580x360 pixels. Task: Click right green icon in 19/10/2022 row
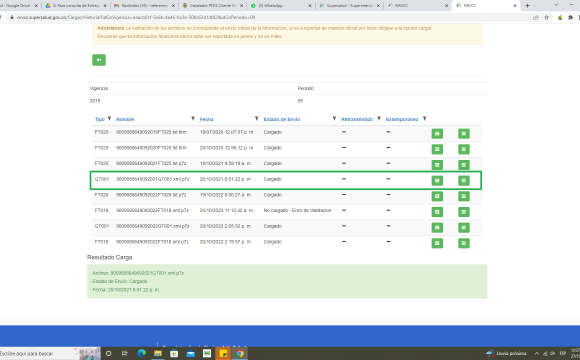point(463,196)
